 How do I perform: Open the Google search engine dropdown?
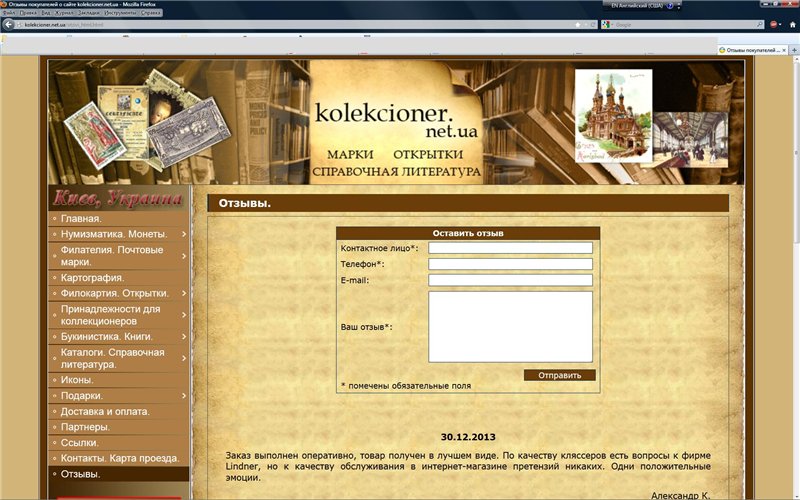click(607, 24)
